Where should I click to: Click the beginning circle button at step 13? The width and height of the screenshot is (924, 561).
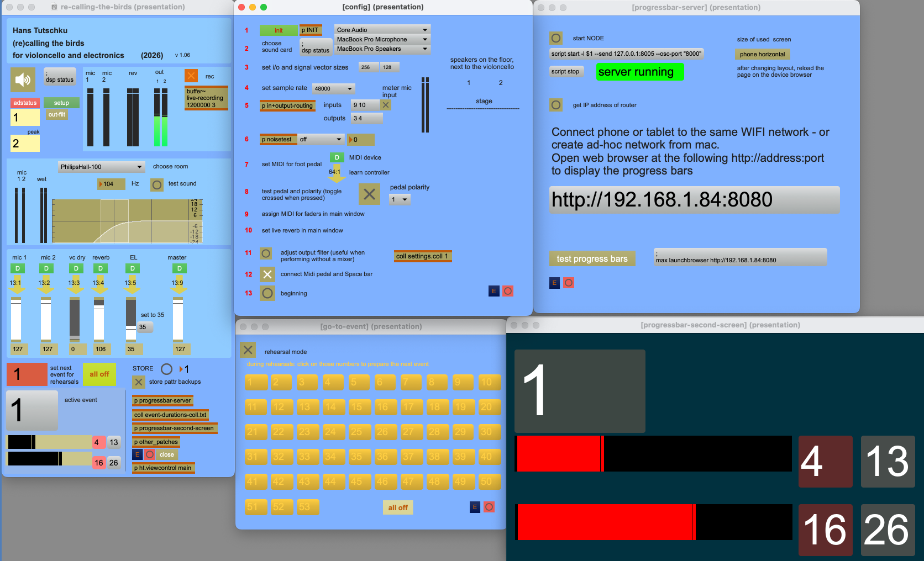267,293
